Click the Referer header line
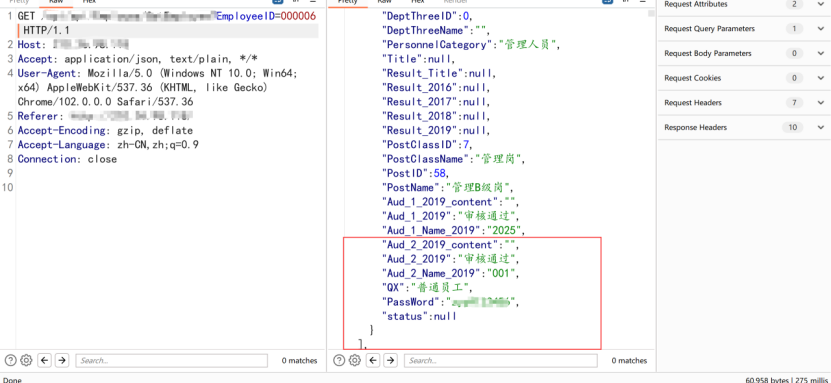This screenshot has height=383, width=831. tap(105, 116)
